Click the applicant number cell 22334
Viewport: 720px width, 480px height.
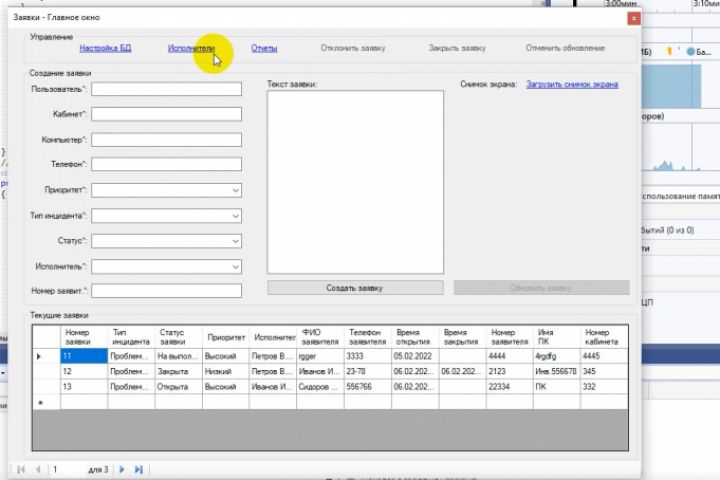coord(510,387)
